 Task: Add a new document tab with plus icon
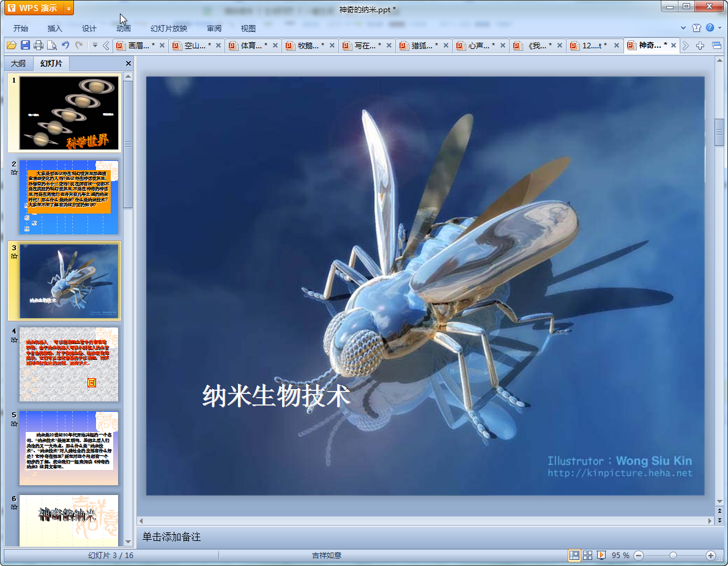(x=700, y=45)
